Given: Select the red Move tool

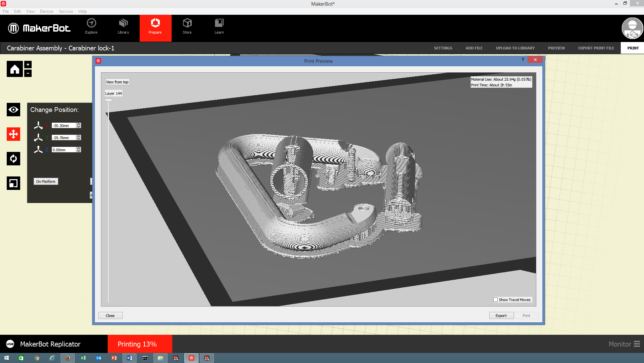Looking at the screenshot, I should pyautogui.click(x=13, y=134).
